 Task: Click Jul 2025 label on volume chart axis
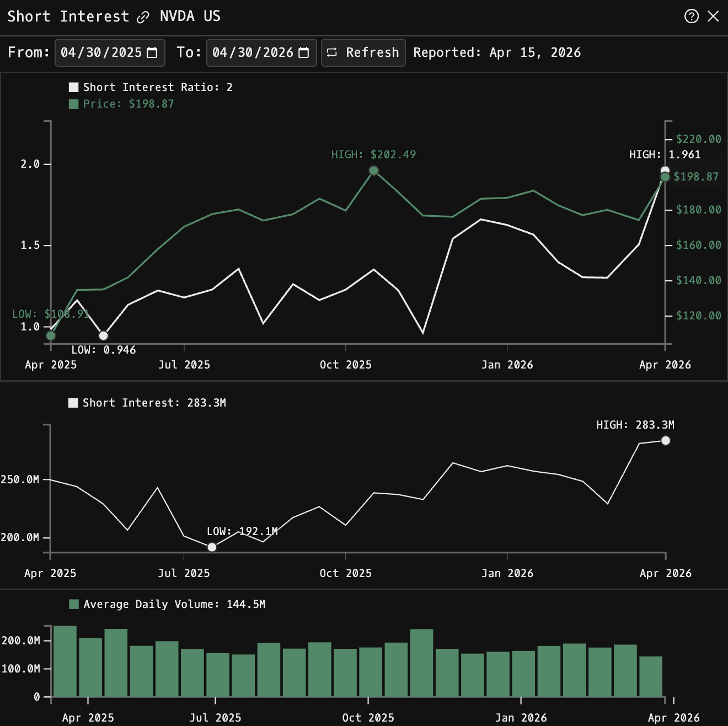click(215, 718)
